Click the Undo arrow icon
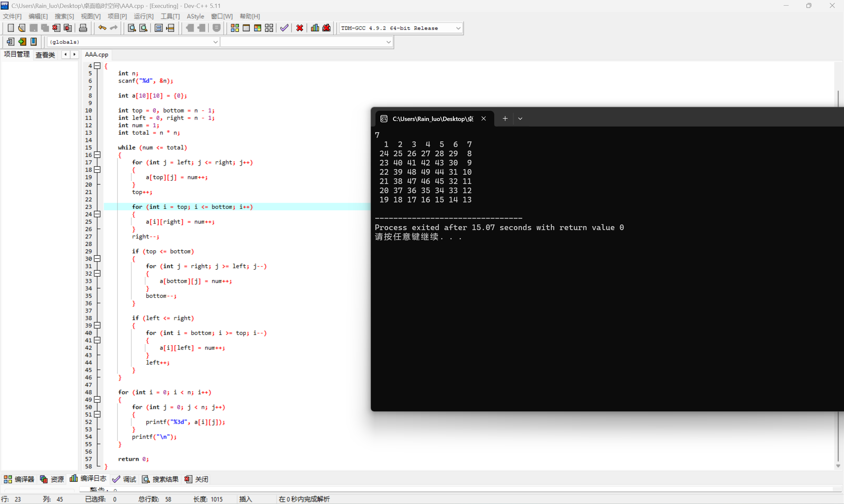Image resolution: width=844 pixels, height=504 pixels. (102, 28)
